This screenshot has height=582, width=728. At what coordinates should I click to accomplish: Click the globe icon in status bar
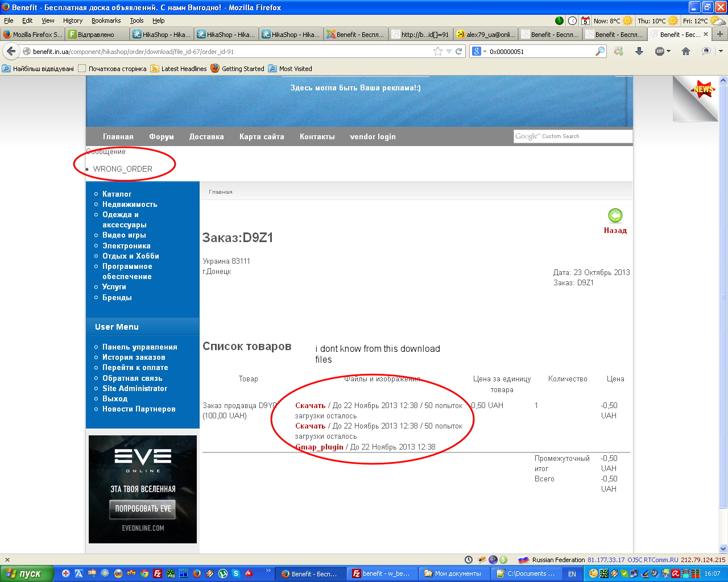tap(493, 560)
